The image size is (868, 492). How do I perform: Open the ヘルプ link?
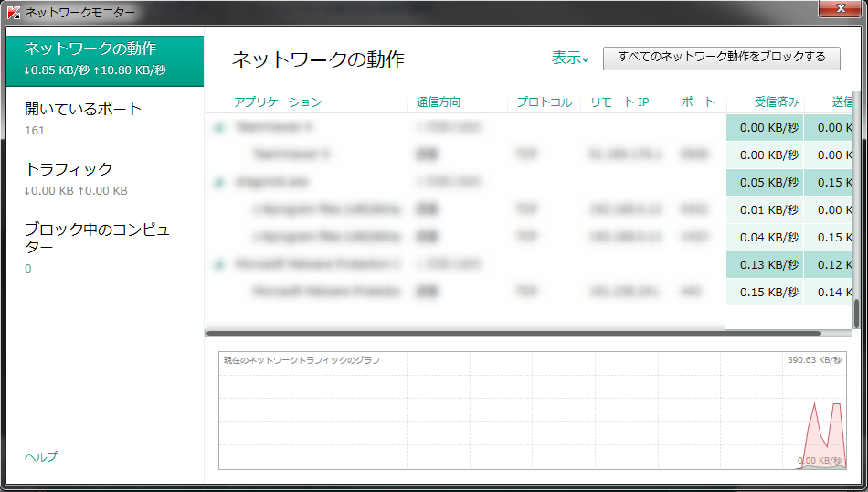point(41,456)
